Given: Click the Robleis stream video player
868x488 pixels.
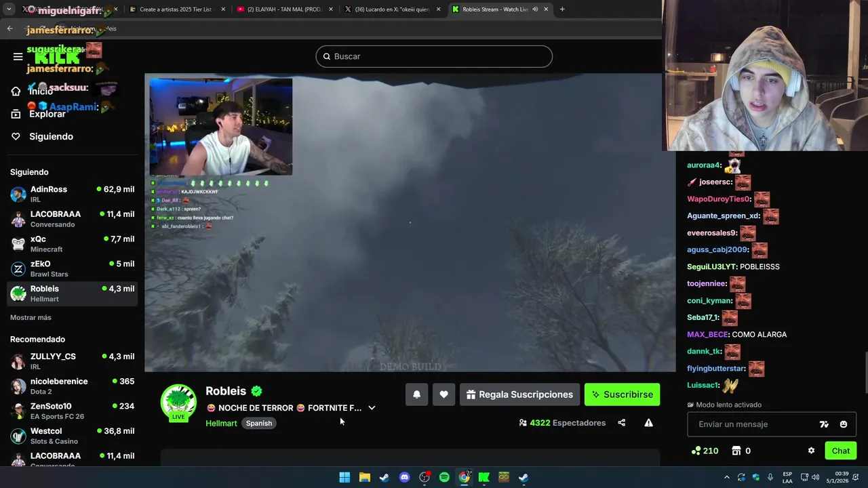Looking at the screenshot, I should click(410, 222).
